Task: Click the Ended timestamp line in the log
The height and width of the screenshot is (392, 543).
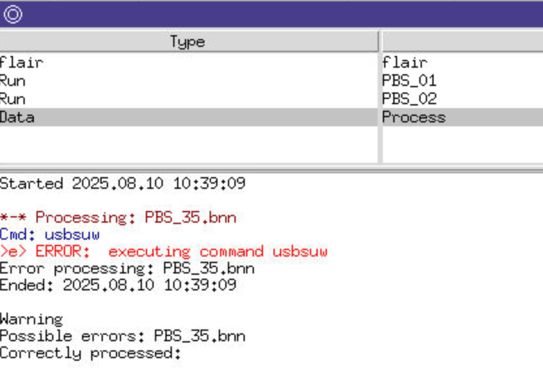Action: 118,285
